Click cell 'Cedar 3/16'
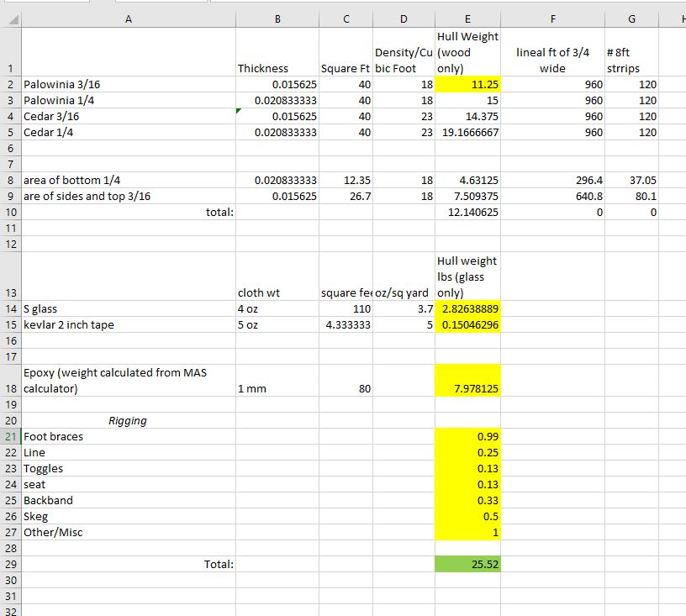The height and width of the screenshot is (616, 686). click(x=129, y=116)
